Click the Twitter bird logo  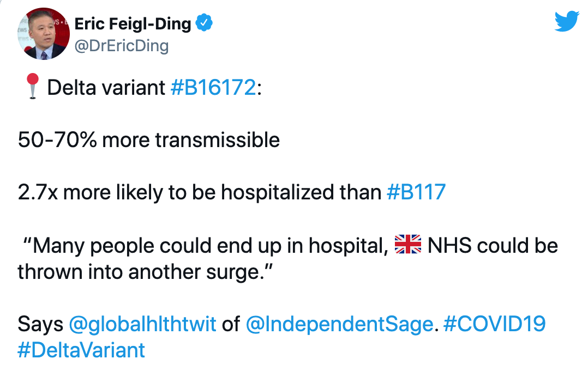[x=567, y=21]
